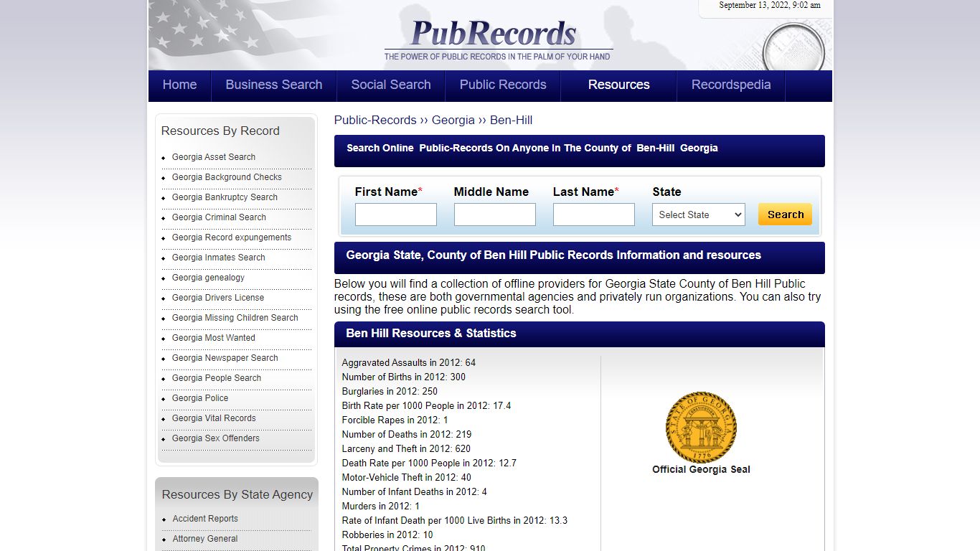Open Attorney General link
The image size is (980, 551).
[x=205, y=539]
